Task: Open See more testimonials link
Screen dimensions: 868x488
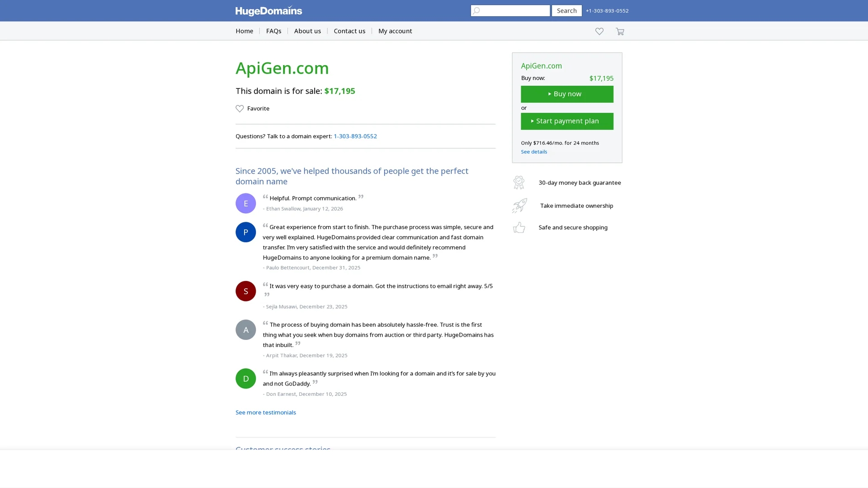Action: click(x=265, y=413)
